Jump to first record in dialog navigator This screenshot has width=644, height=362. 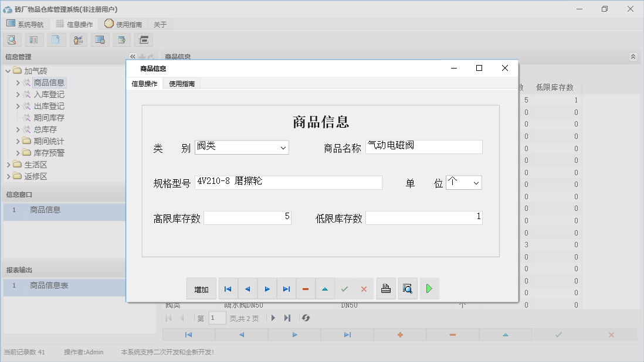(228, 288)
